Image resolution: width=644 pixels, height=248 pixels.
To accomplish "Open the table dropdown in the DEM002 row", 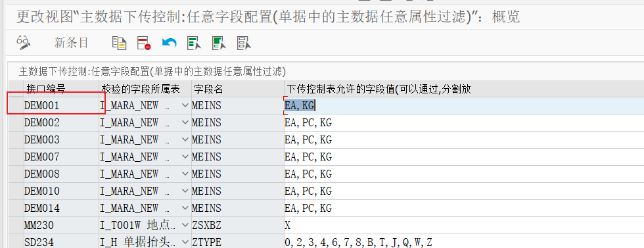I will pyautogui.click(x=185, y=122).
